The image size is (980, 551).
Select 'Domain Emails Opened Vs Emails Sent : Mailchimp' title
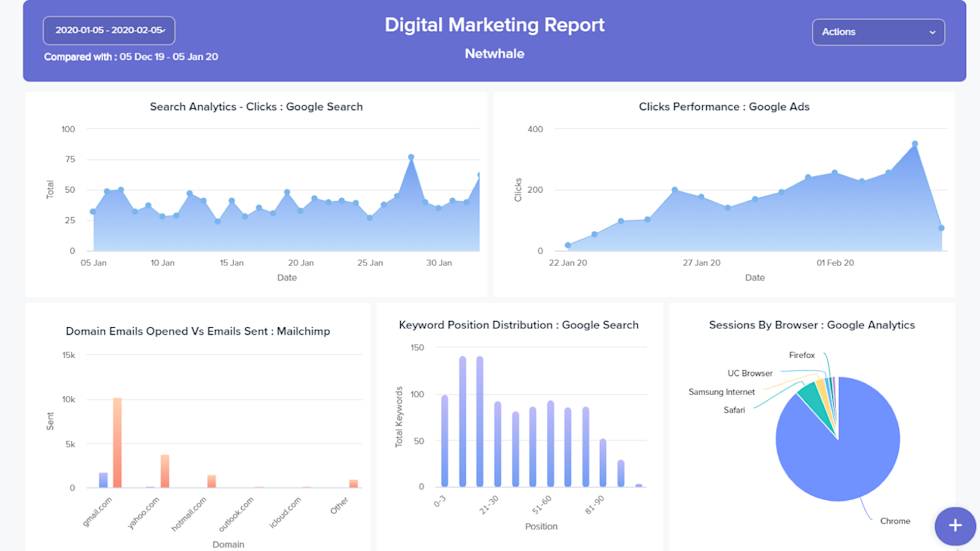(198, 331)
